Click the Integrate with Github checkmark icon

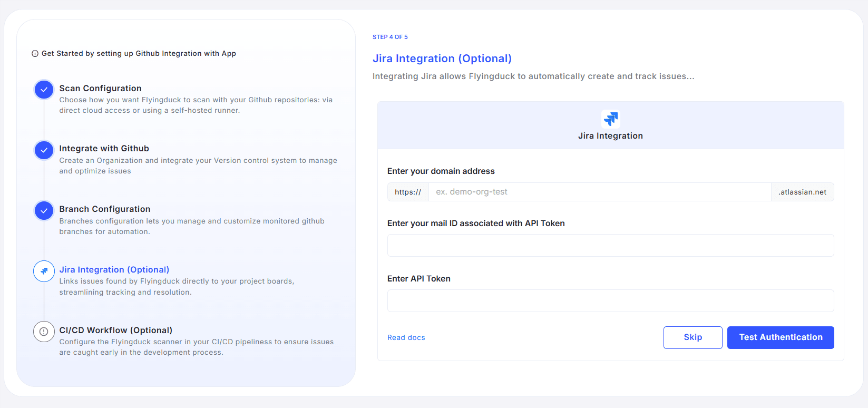point(44,150)
